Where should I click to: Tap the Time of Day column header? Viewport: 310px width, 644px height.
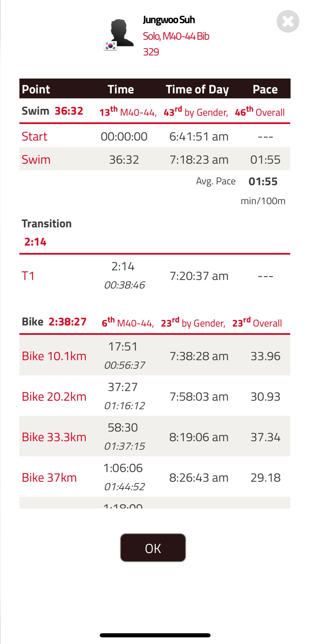click(x=197, y=89)
